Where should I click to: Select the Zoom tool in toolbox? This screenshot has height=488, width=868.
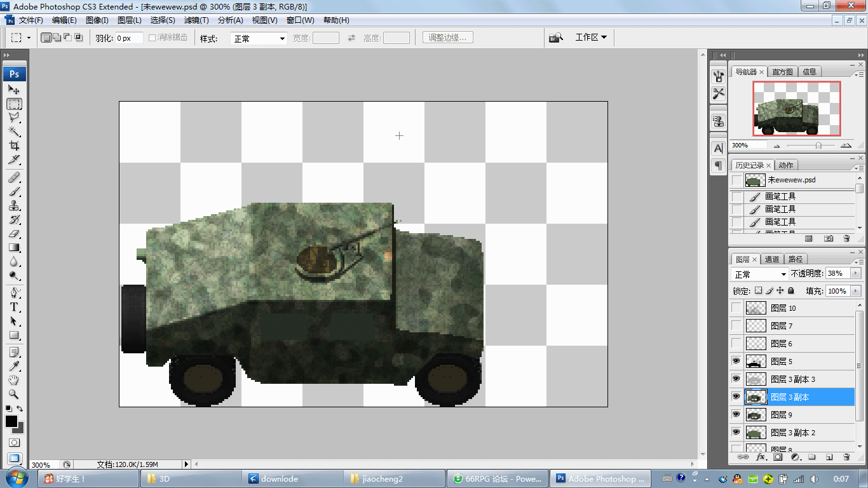point(14,395)
